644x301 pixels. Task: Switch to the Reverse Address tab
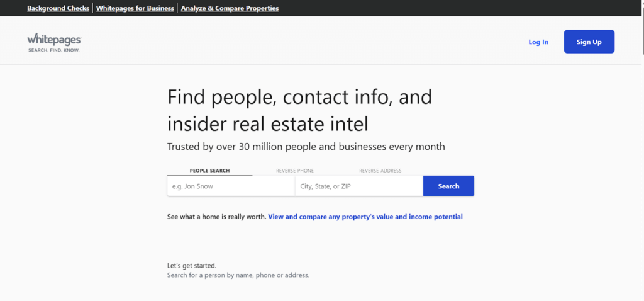[x=380, y=171]
